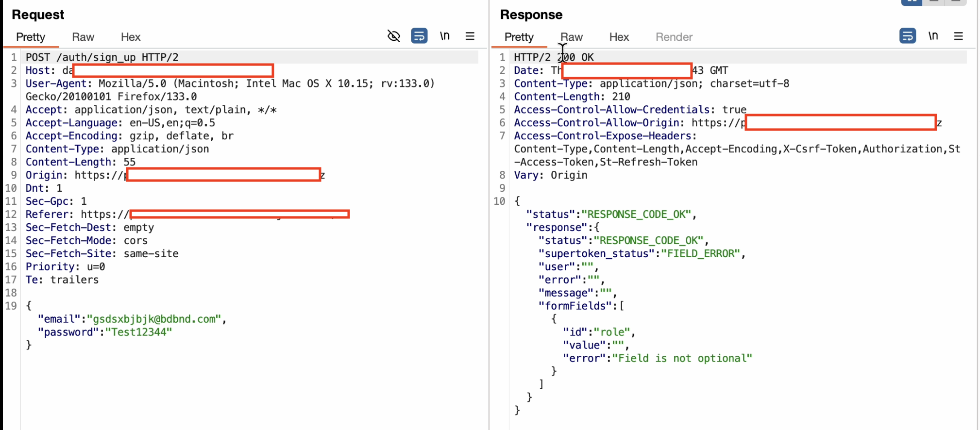Click the 'Sec-Gpc: 1' header line
This screenshot has width=980, height=430.
coord(56,201)
